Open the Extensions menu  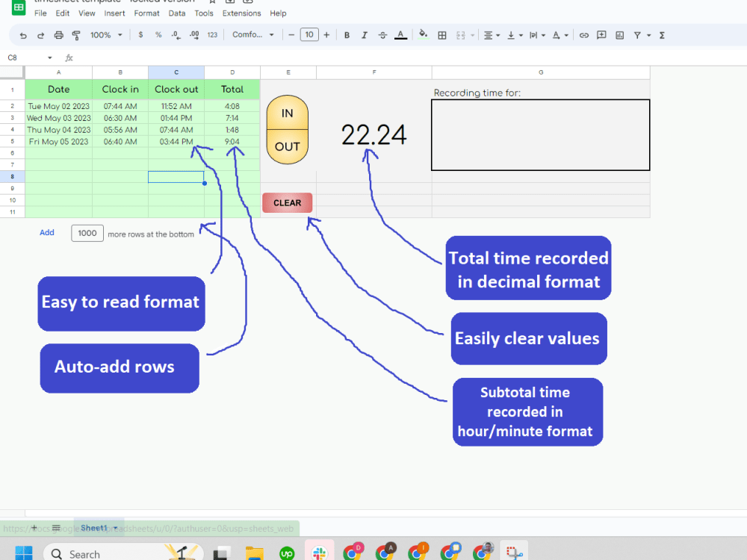click(241, 13)
